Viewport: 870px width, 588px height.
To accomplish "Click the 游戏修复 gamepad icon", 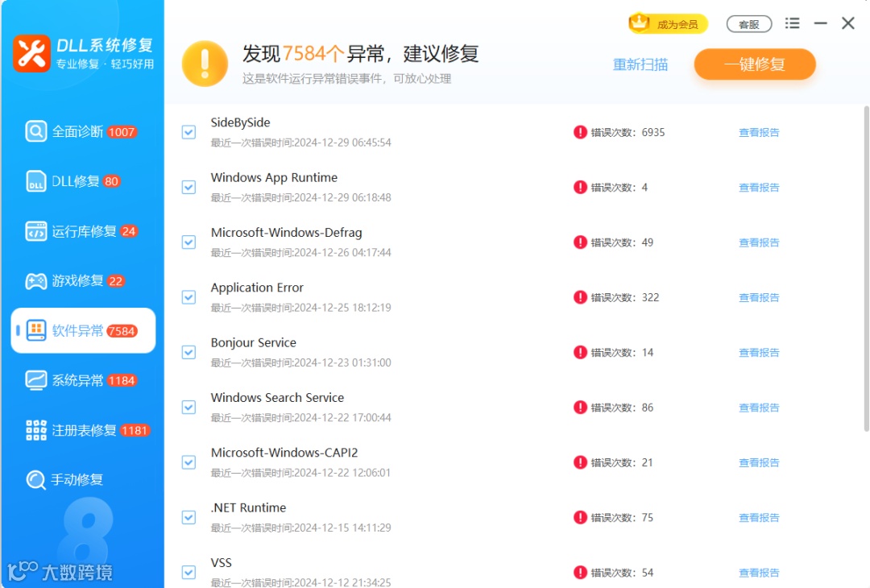I will click(36, 281).
